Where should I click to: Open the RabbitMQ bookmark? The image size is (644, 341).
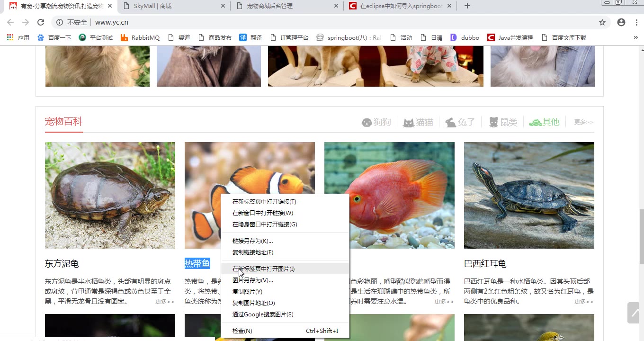pos(140,37)
